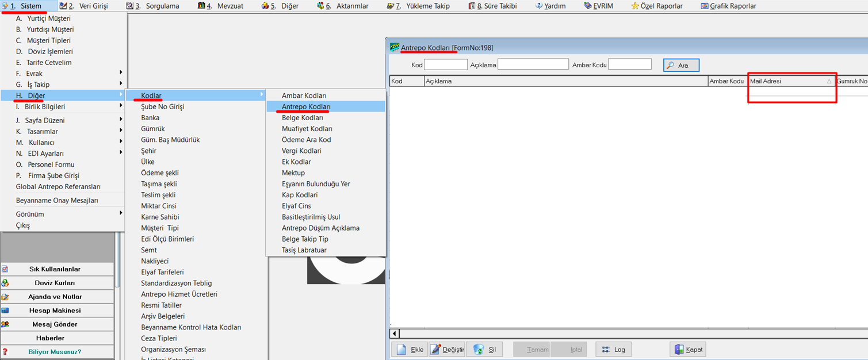Click the grid's left scroll arrow
This screenshot has width=868, height=360.
395,334
